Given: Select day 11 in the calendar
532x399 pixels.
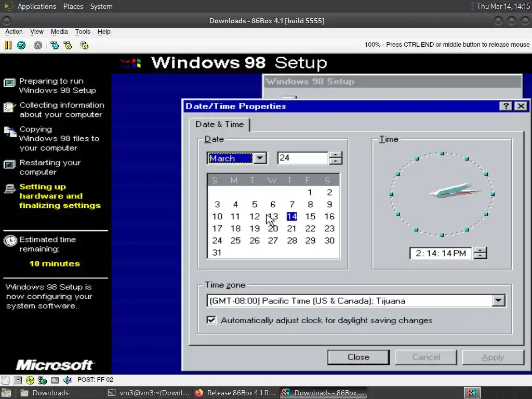Looking at the screenshot, I should [x=235, y=217].
